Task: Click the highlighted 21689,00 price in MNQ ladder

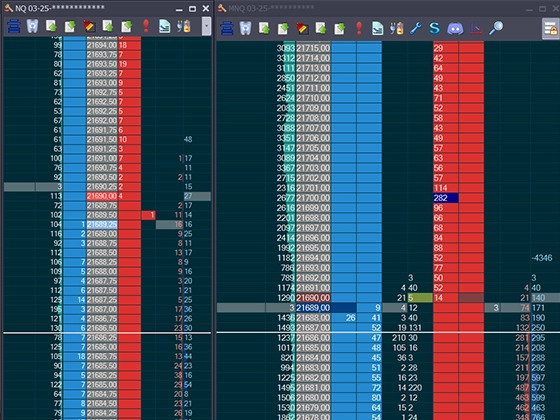Action: [x=313, y=308]
